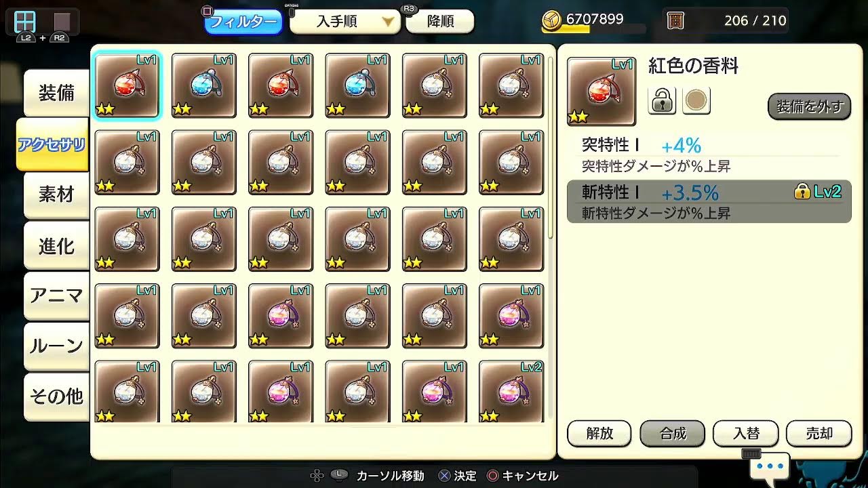Toggle the lock icon for 紅色の香料
Image resolution: width=868 pixels, height=488 pixels.
click(662, 101)
